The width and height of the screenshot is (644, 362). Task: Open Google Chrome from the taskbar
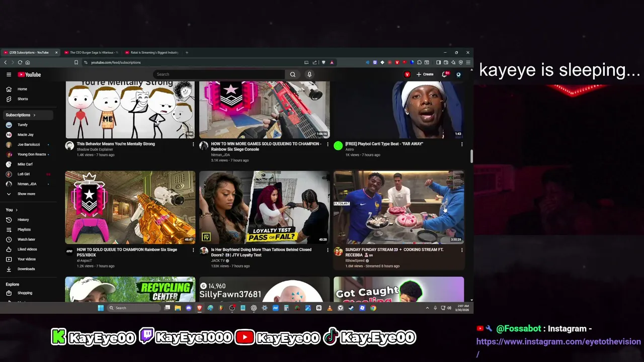(x=373, y=308)
